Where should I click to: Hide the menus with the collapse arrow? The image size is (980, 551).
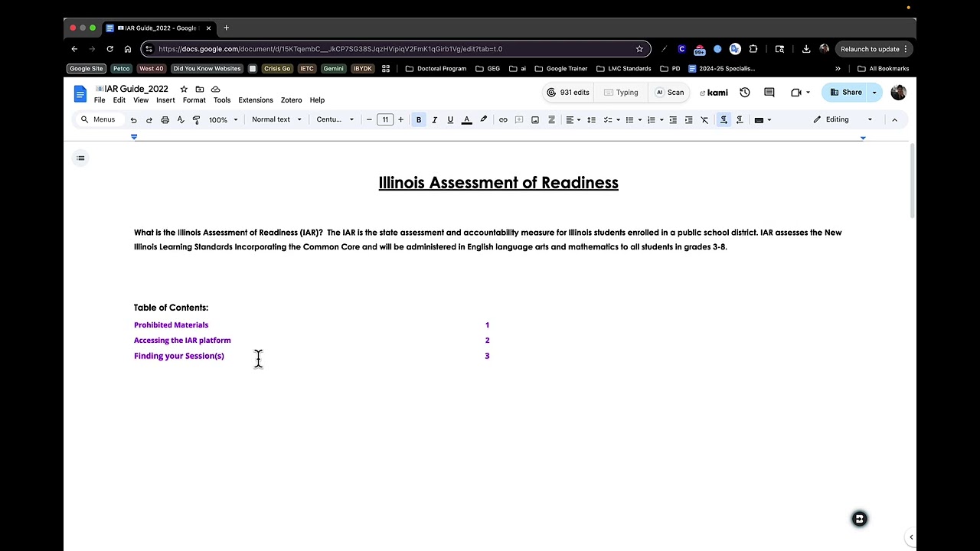tap(894, 120)
